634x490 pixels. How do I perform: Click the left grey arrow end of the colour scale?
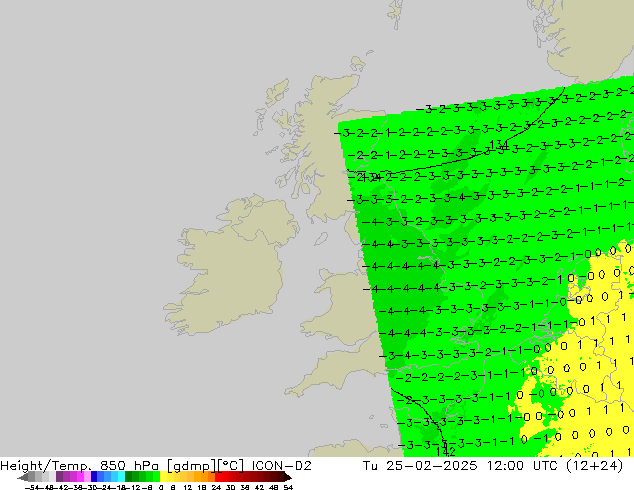(22, 477)
